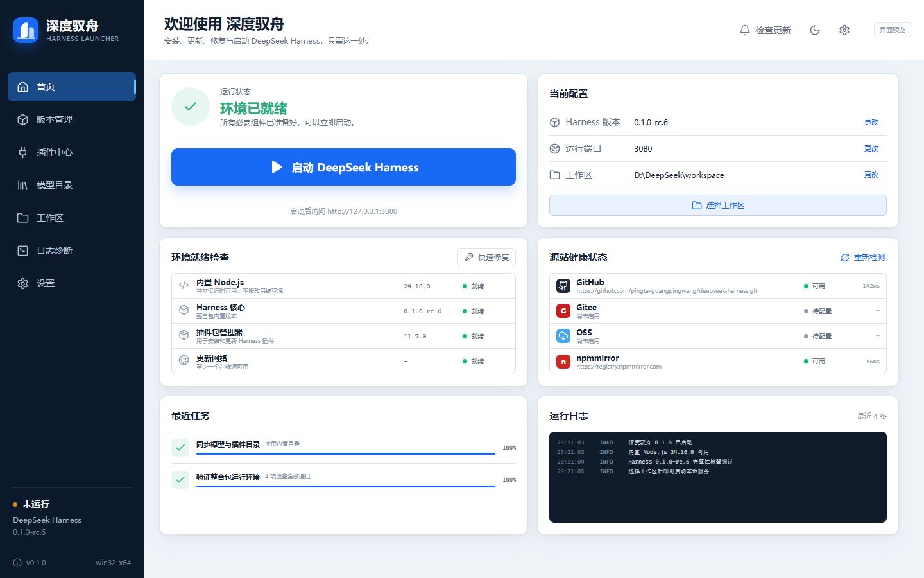Image resolution: width=924 pixels, height=578 pixels.
Task: Click the 运行端口 globe icon
Action: point(555,148)
